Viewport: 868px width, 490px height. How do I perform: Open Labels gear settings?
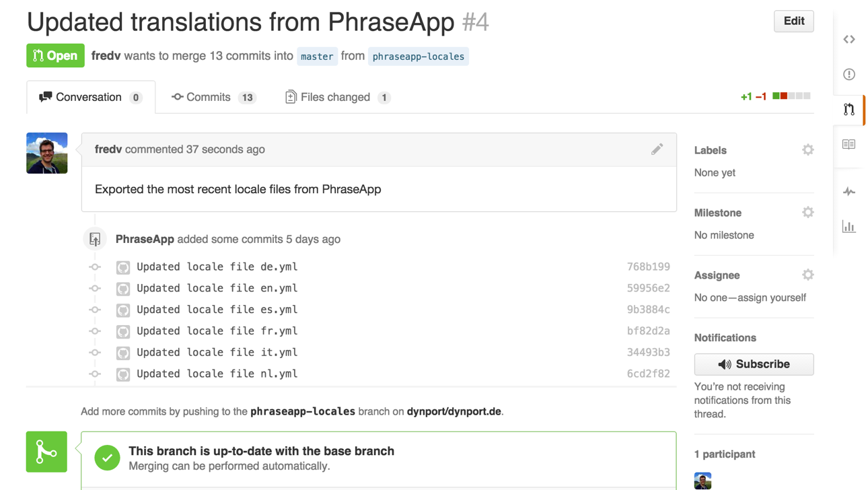[808, 150]
